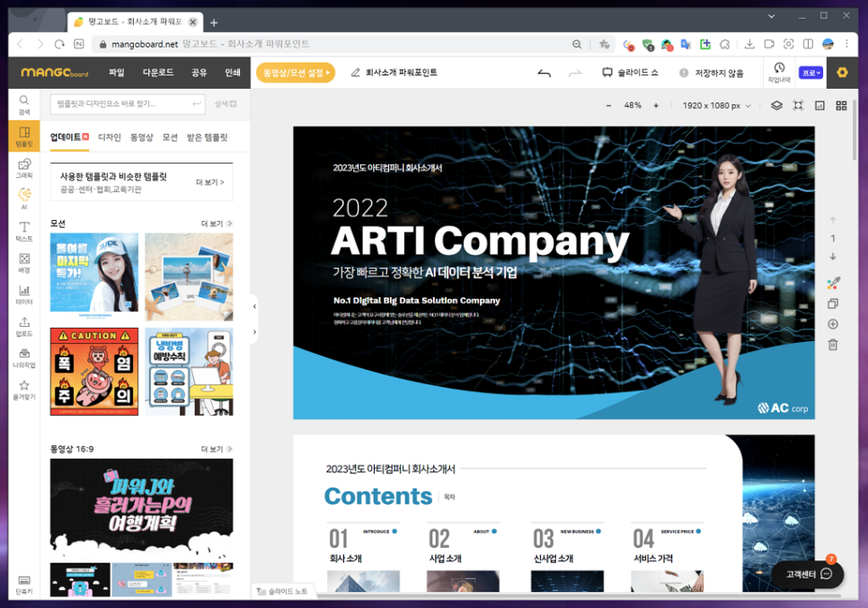Open the 슬라이드 노트 slide notes tab
Image resolution: width=868 pixels, height=608 pixels.
pyautogui.click(x=283, y=592)
